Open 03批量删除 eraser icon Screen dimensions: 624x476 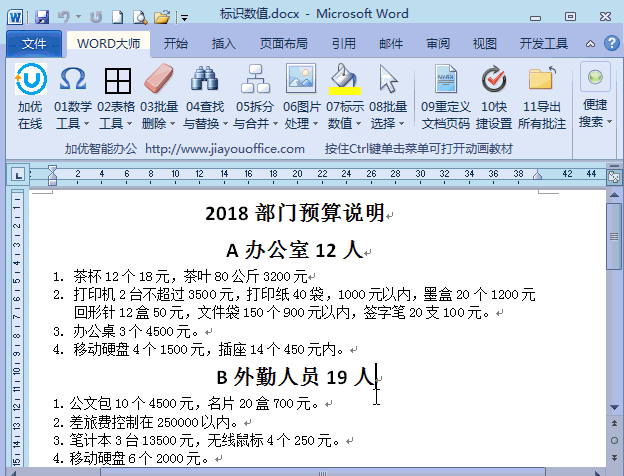point(159,78)
